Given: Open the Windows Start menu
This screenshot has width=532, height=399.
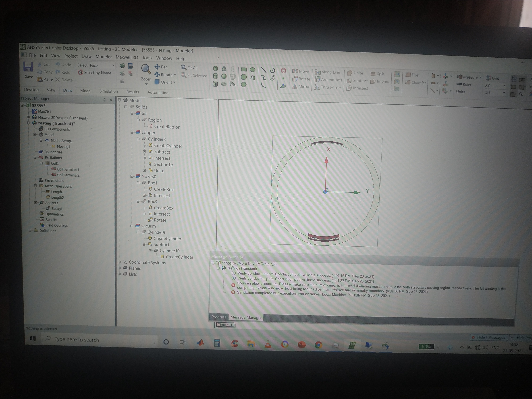Looking at the screenshot, I should (x=33, y=338).
